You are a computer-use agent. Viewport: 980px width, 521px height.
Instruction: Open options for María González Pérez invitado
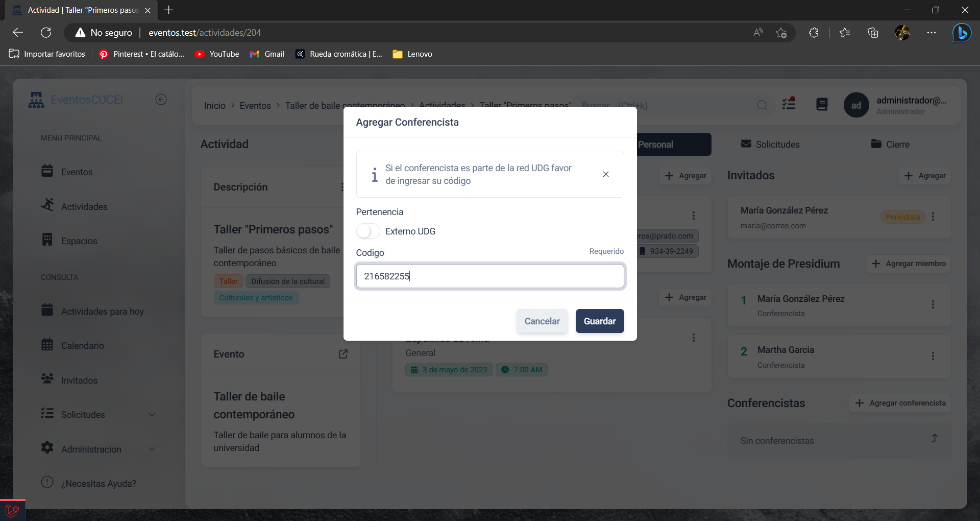click(x=933, y=217)
